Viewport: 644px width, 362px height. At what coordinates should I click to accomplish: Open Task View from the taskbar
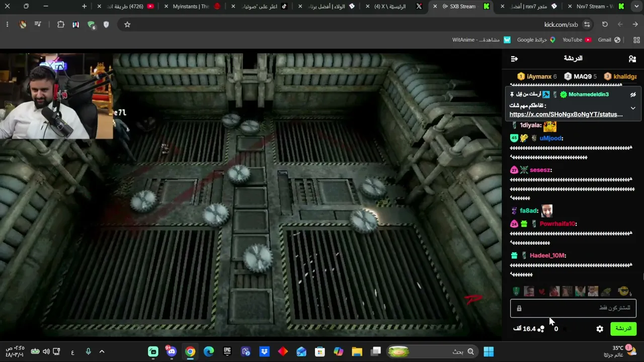tap(376, 351)
